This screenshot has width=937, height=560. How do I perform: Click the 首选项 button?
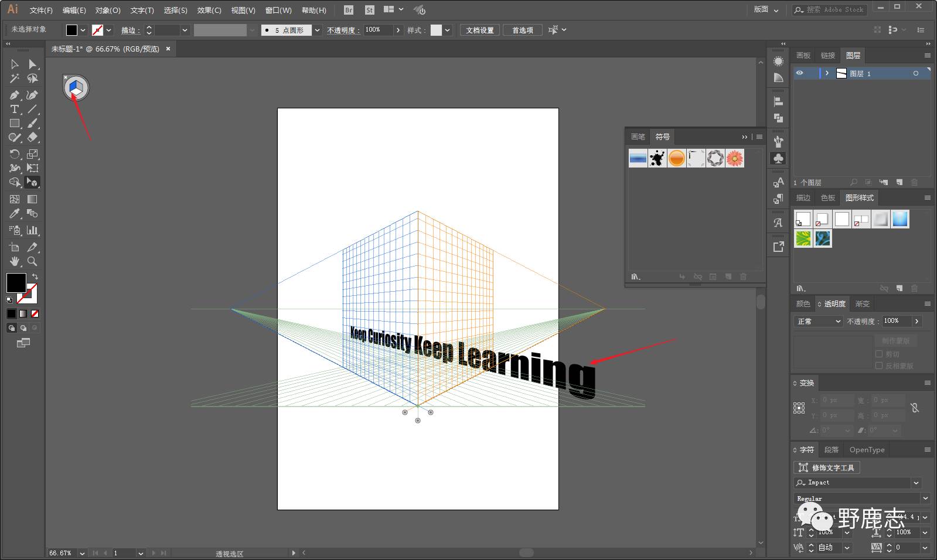click(x=522, y=30)
